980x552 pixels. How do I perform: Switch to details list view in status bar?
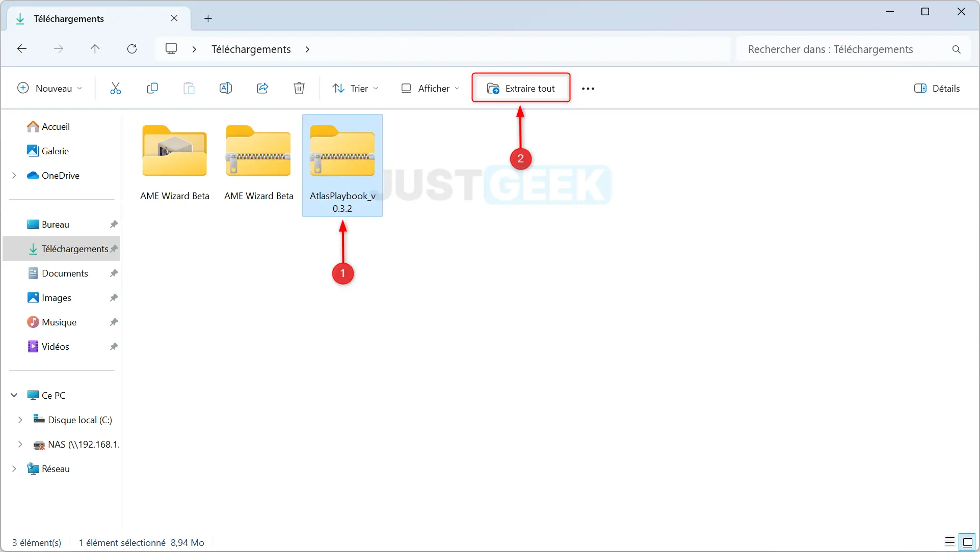949,542
